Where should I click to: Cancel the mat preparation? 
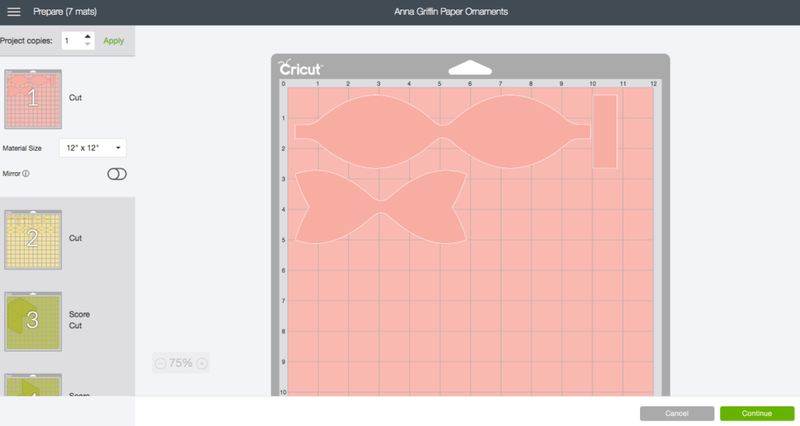tap(677, 413)
